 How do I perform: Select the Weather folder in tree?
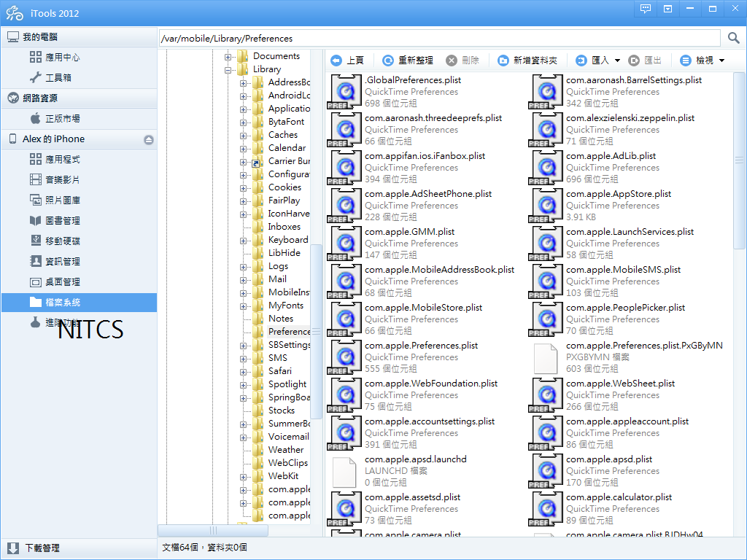pos(286,449)
